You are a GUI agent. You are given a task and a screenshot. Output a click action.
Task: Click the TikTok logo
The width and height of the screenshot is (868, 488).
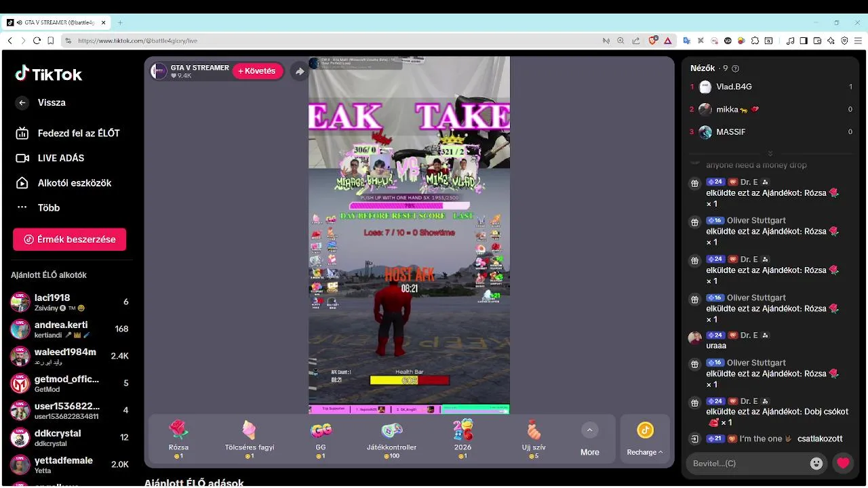(49, 74)
